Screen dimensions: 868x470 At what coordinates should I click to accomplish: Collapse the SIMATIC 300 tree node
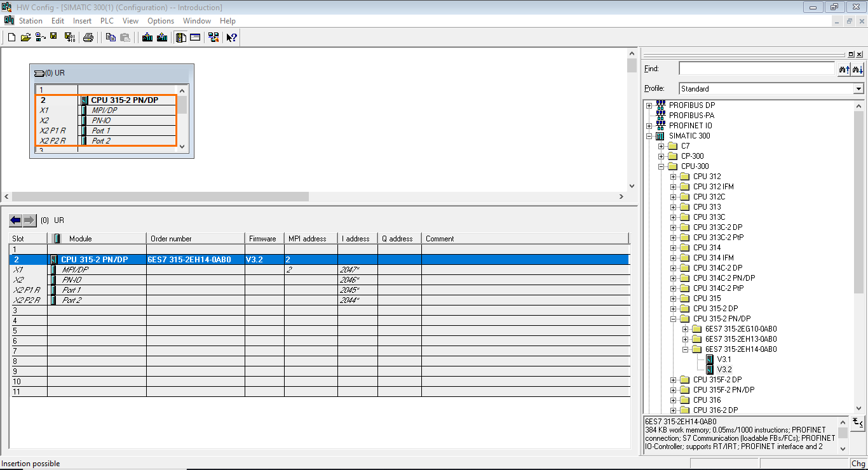(x=649, y=136)
